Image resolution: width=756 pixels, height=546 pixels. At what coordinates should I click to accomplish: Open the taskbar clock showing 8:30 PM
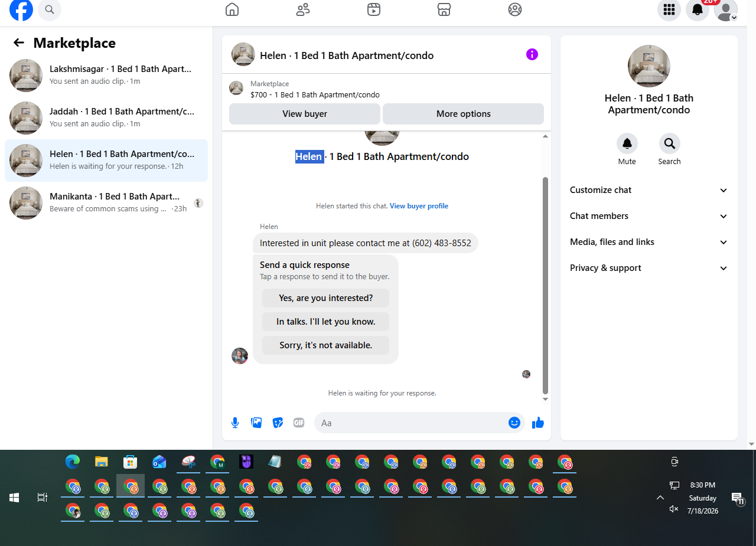click(x=702, y=498)
